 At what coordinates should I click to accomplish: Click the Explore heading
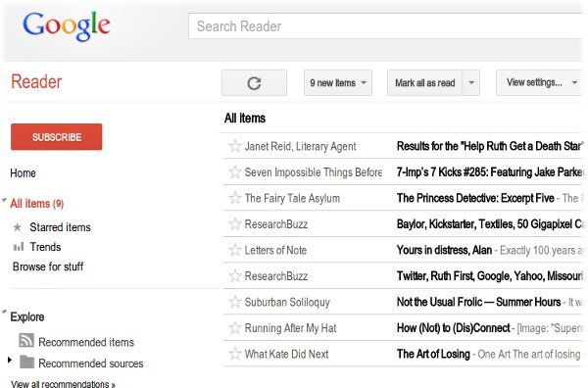pos(27,316)
